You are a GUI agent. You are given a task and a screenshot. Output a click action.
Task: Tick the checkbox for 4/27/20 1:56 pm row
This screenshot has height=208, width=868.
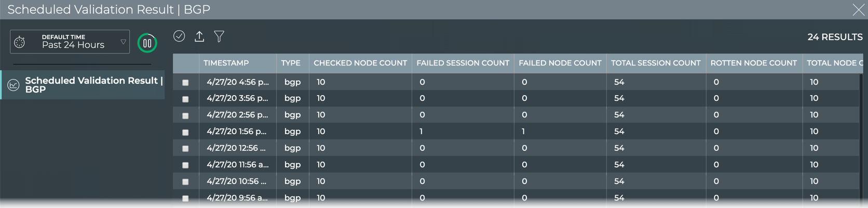[185, 132]
